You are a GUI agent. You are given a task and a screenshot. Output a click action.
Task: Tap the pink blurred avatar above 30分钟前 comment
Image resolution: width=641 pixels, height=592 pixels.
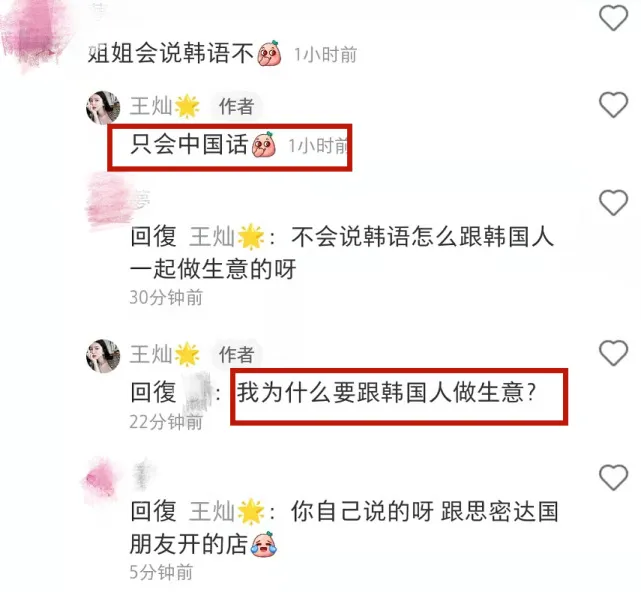click(107, 200)
